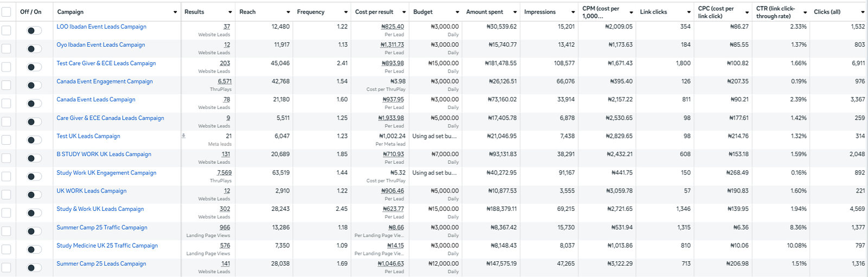
Task: Open Summer Camp 25 Traffic Campaign
Action: (x=102, y=228)
